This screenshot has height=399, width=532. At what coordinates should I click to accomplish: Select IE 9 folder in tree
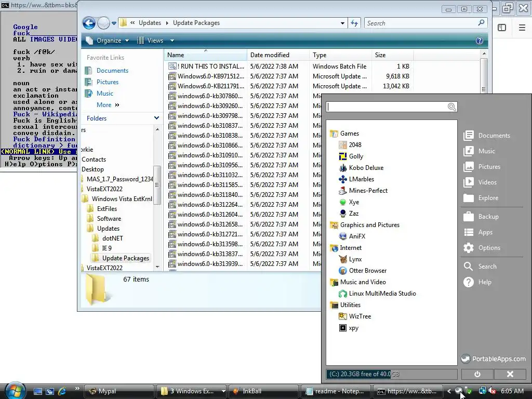click(102, 248)
